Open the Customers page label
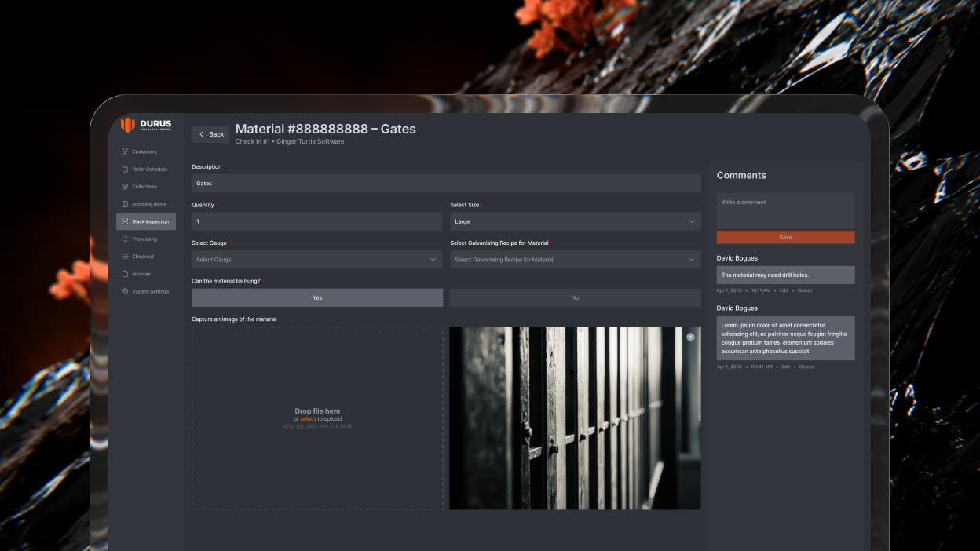 pos(144,151)
